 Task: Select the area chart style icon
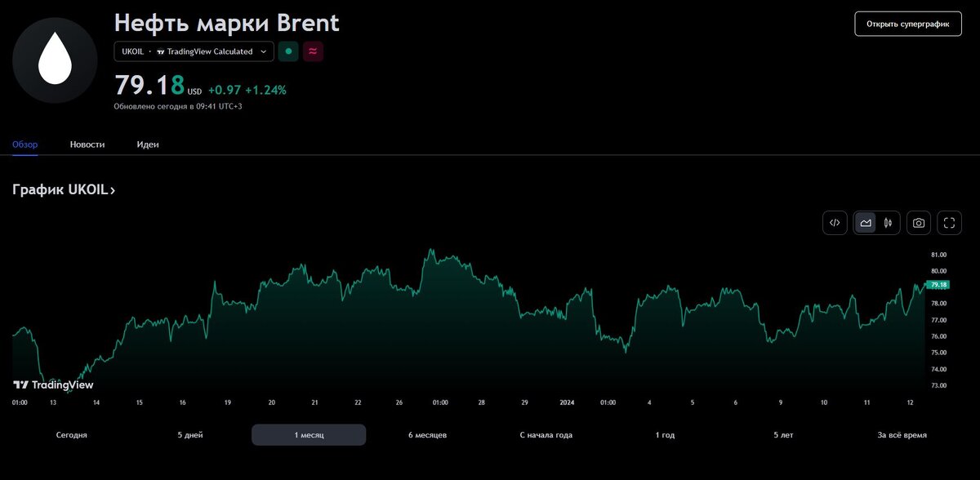(864, 222)
